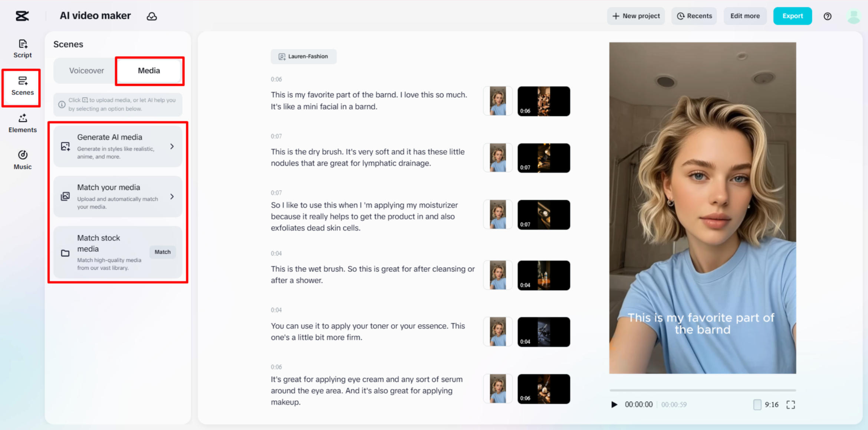The height and width of the screenshot is (430, 868).
Task: Click the preview progress bar
Action: (702, 390)
